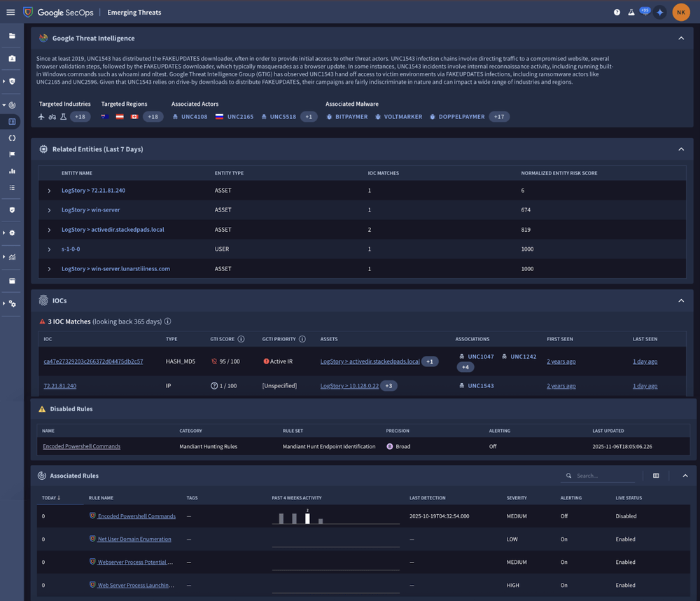Open the labs flask icon
Viewport: 700px width, 601px height.
coord(631,13)
